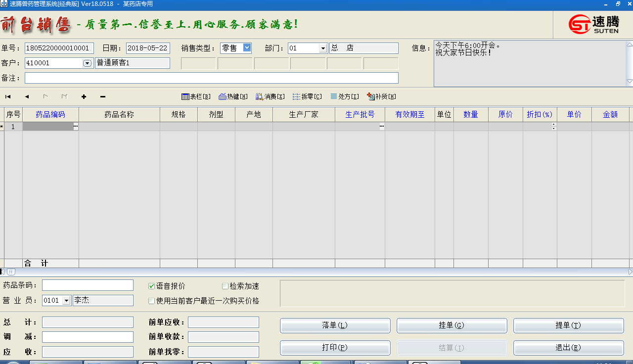Enable the 检索加速 checkbox
Image resolution: width=633 pixels, height=364 pixels.
coord(225,286)
